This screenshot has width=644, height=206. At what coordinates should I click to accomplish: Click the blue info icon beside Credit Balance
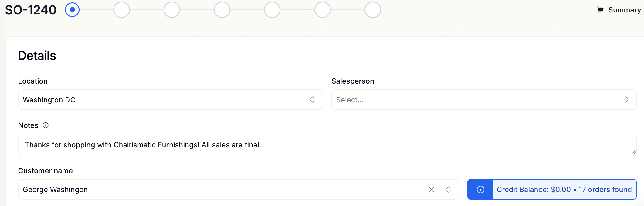coord(480,190)
